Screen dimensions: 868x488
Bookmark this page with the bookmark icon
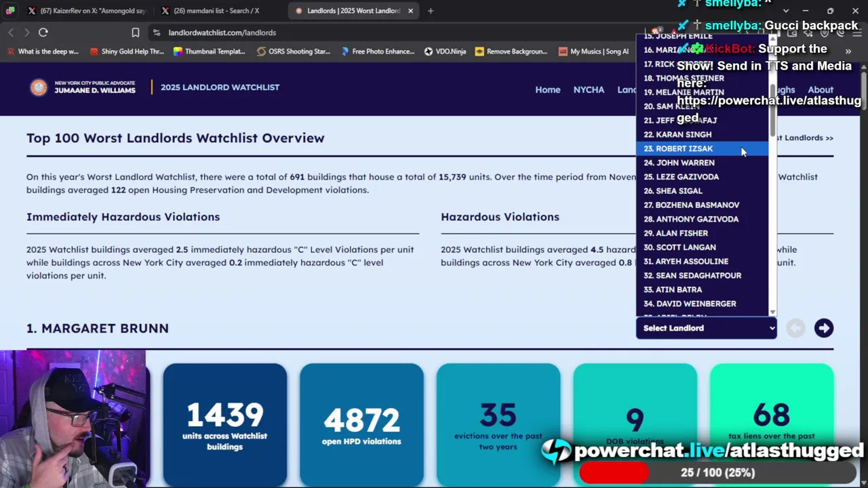[136, 33]
